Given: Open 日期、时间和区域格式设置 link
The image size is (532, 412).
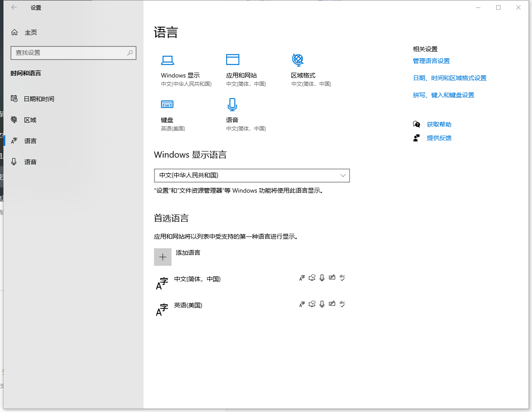Looking at the screenshot, I should pyautogui.click(x=450, y=78).
